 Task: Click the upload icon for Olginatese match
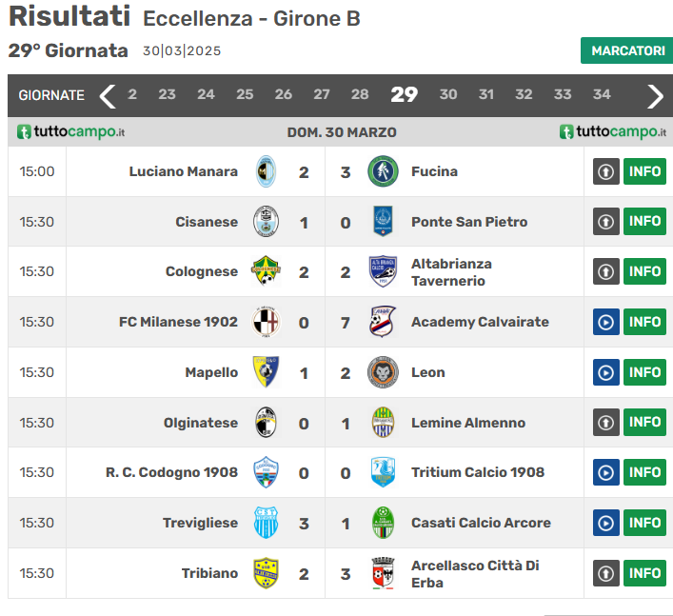606,422
